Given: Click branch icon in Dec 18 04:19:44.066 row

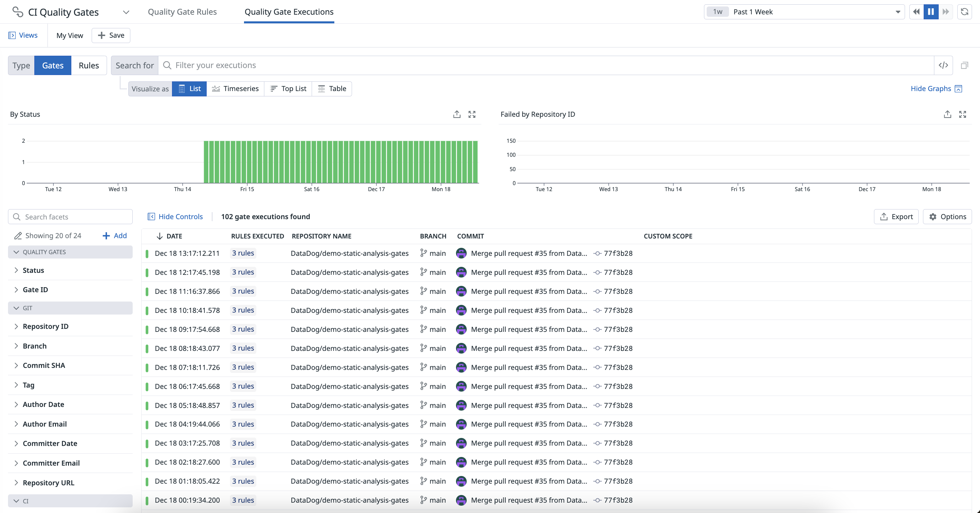Looking at the screenshot, I should 423,424.
